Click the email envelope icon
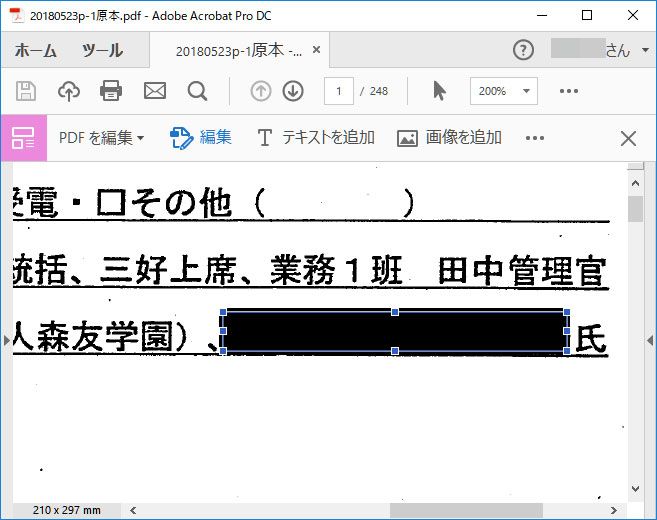 tap(154, 91)
